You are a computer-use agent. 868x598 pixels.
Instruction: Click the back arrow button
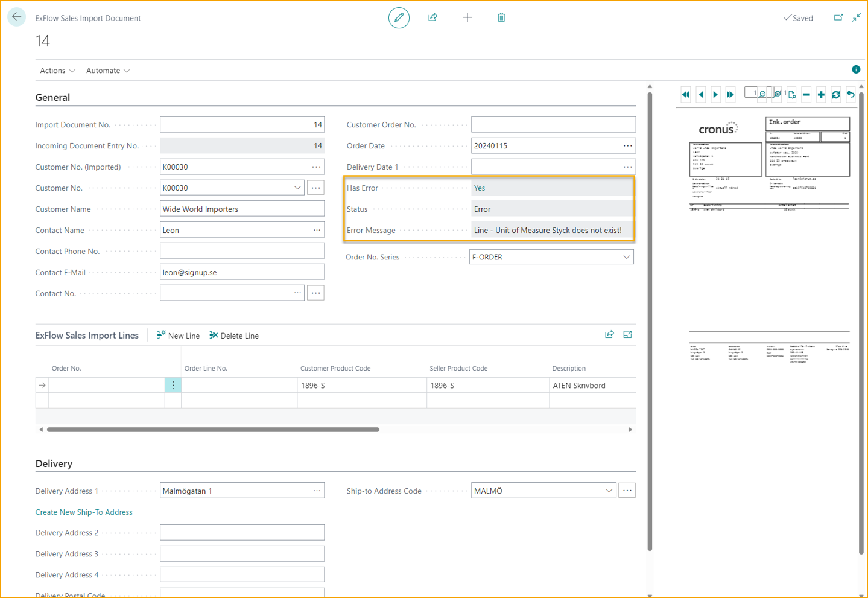click(x=16, y=17)
